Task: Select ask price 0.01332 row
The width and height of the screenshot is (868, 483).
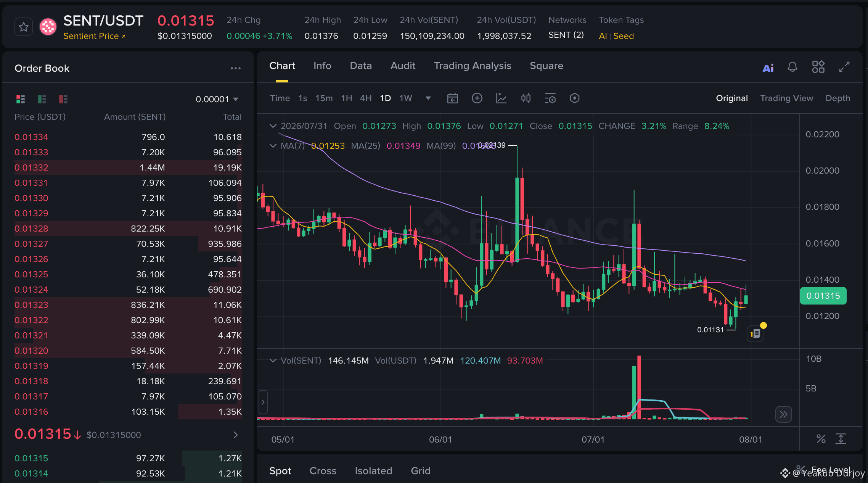Action: click(x=128, y=167)
